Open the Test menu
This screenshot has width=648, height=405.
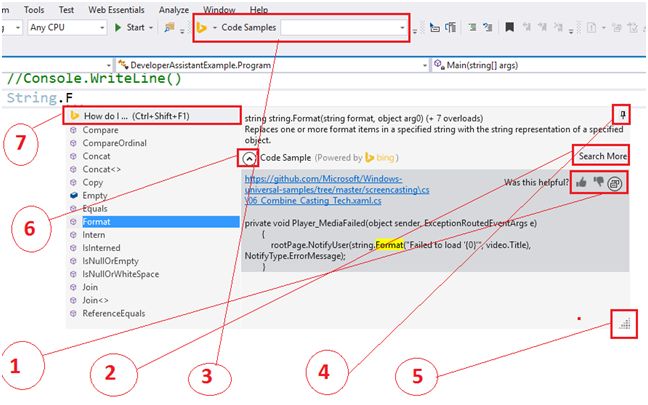pyautogui.click(x=66, y=10)
